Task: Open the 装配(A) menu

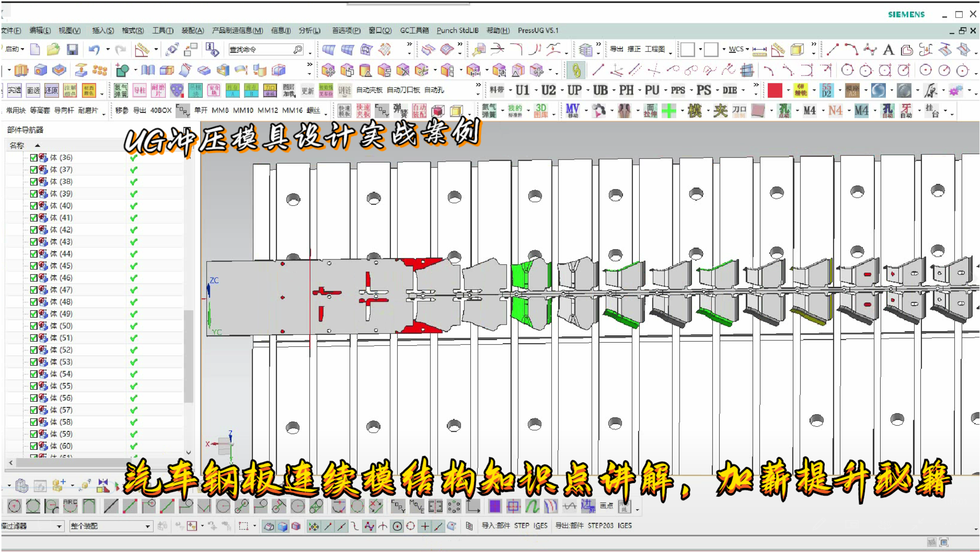Action: tap(192, 30)
